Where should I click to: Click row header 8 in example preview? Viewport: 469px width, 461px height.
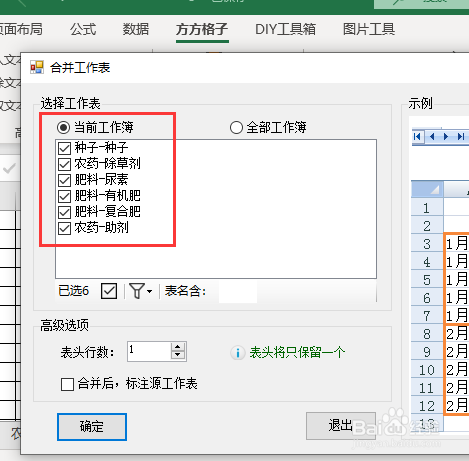427,334
